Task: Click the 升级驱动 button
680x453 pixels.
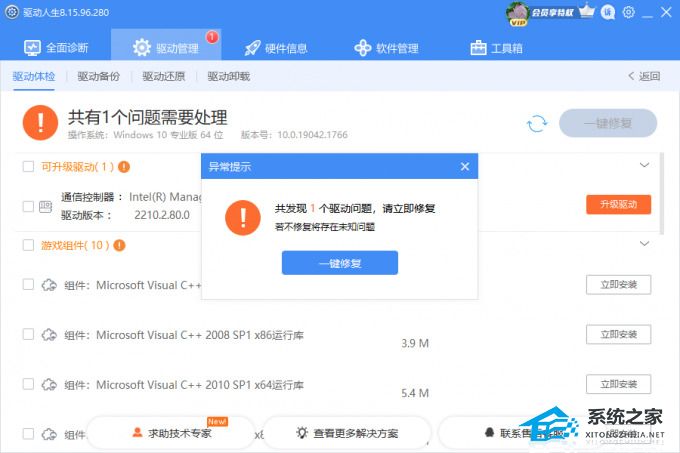Action: point(618,205)
